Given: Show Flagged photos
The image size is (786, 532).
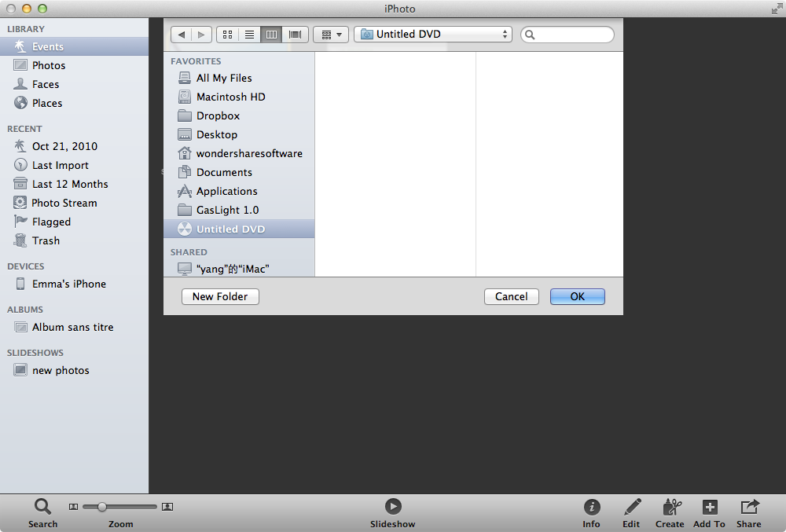Looking at the screenshot, I should point(74,222).
